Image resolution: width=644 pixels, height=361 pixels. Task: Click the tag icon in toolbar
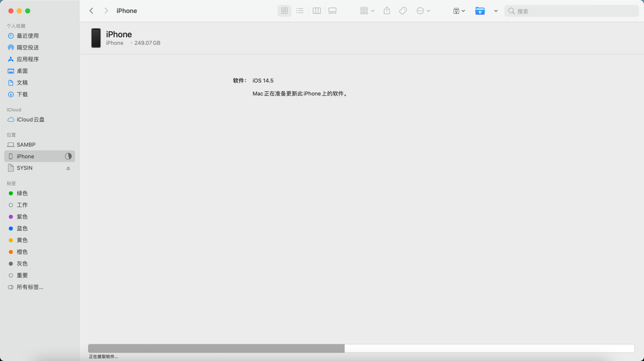pyautogui.click(x=403, y=11)
